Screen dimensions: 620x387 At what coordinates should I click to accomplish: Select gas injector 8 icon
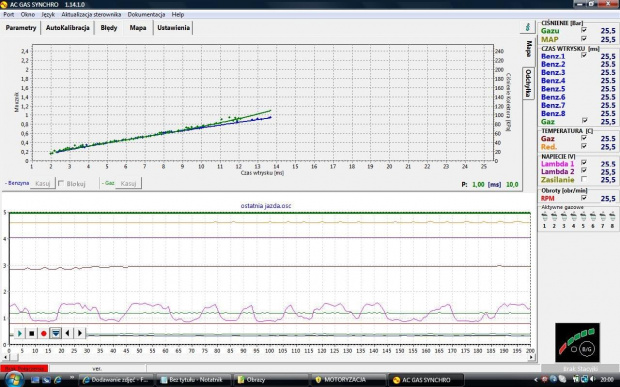(x=612, y=217)
